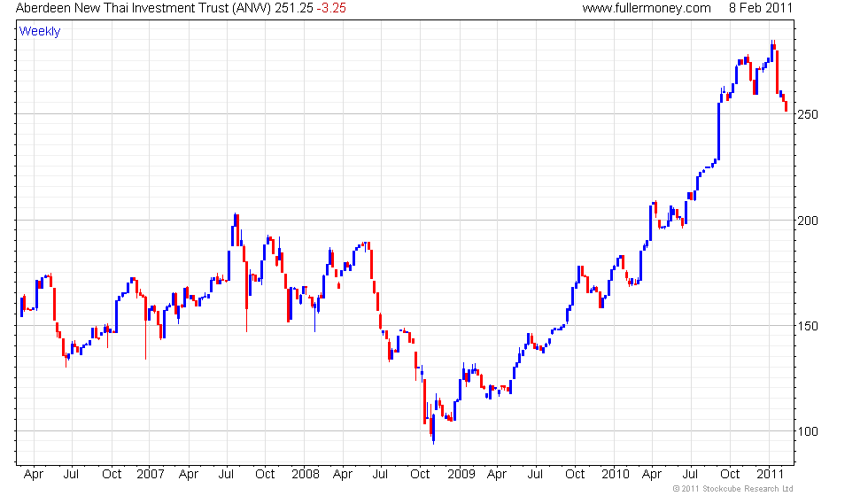The width and height of the screenshot is (868, 496).
Task: Click the price change value '-3.25'
Action: pos(331,8)
